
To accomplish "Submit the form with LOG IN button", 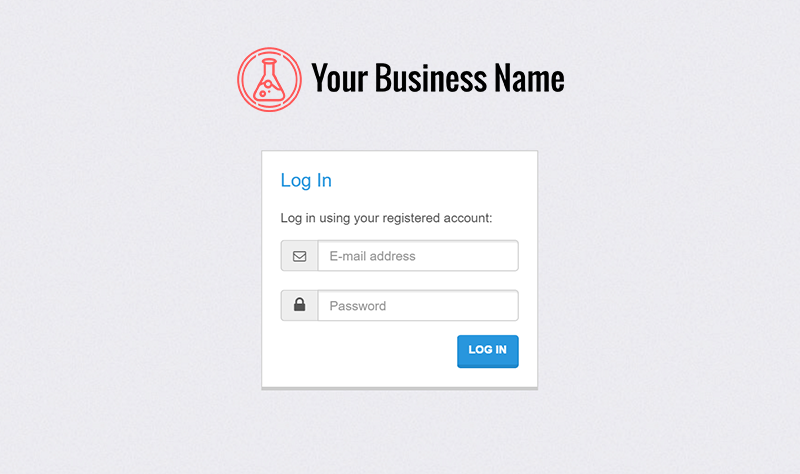I will tap(488, 351).
